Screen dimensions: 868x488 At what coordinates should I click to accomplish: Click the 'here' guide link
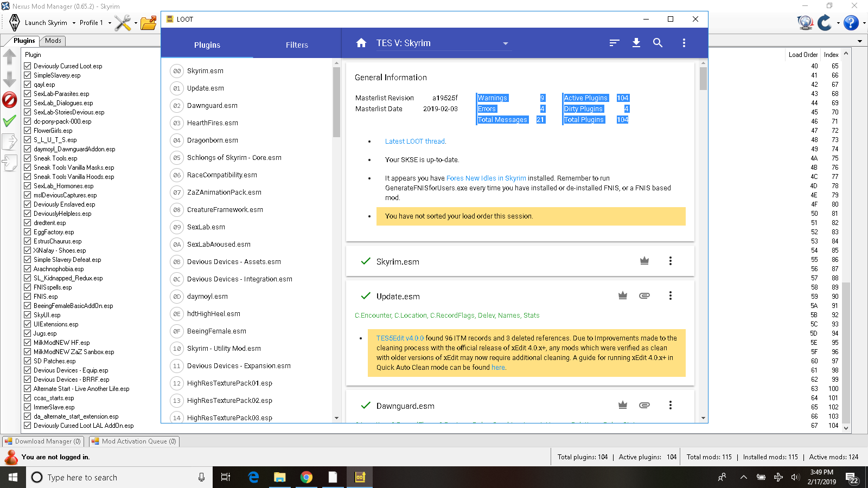coord(498,368)
